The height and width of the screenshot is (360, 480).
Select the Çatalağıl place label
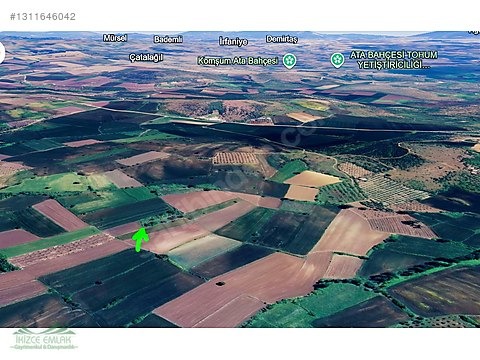click(146, 57)
